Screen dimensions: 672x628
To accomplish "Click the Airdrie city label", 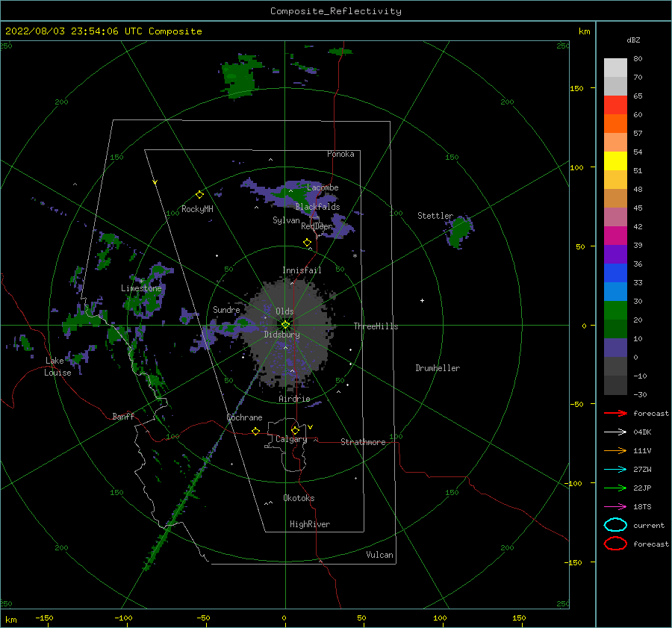I will pos(294,399).
